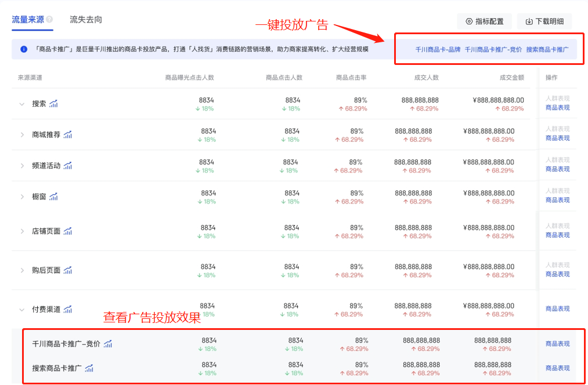Open 商品表现 for the 付费渠道 row
This screenshot has width=588, height=385.
pos(558,309)
